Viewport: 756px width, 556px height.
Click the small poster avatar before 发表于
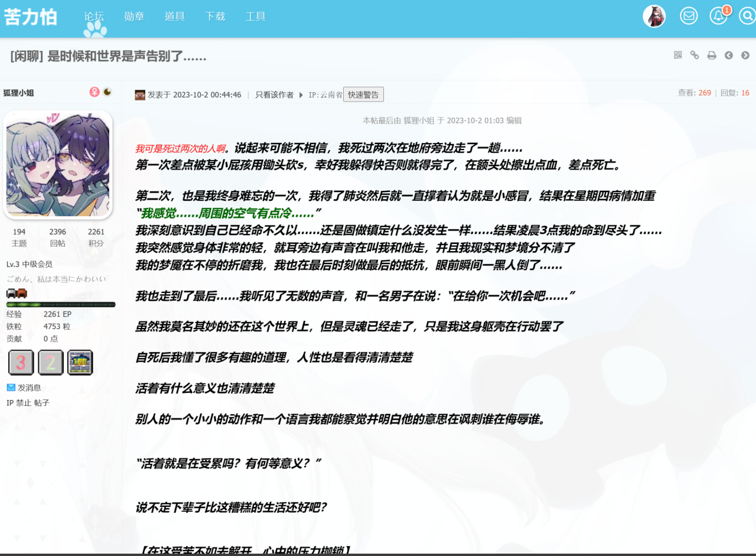click(x=140, y=95)
